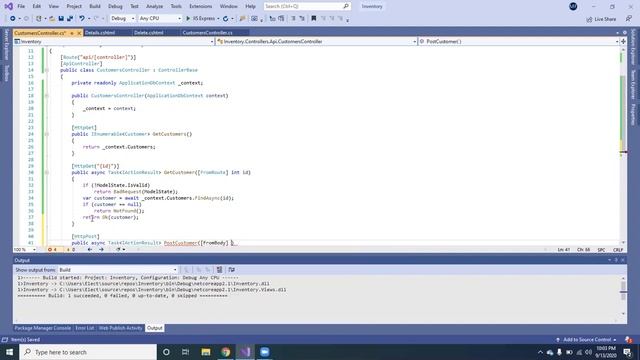Toggle Word Wrap in Output panel
Viewport: 640px width, 360px height.
231,270
